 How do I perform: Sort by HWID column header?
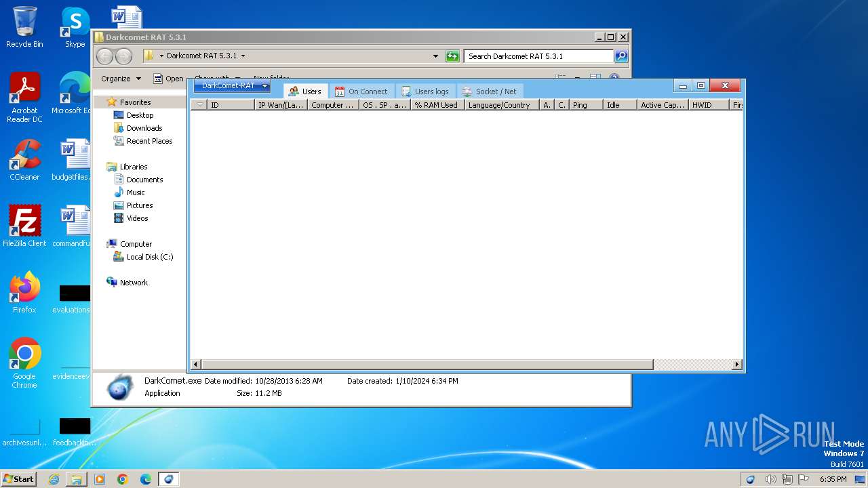click(x=709, y=105)
